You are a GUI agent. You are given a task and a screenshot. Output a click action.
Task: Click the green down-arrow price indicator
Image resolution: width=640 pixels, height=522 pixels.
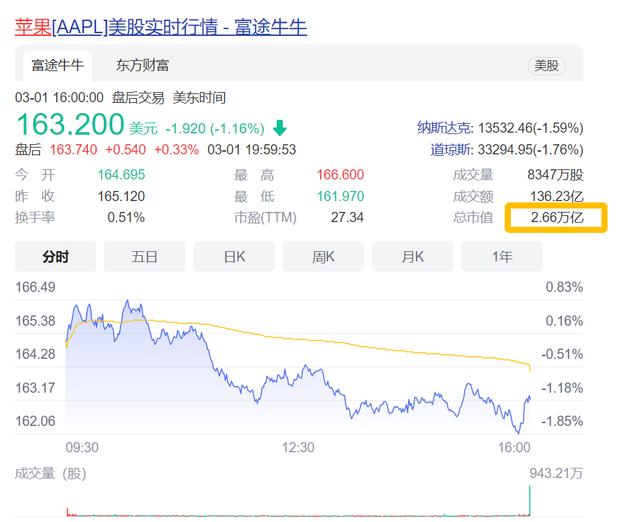[280, 128]
